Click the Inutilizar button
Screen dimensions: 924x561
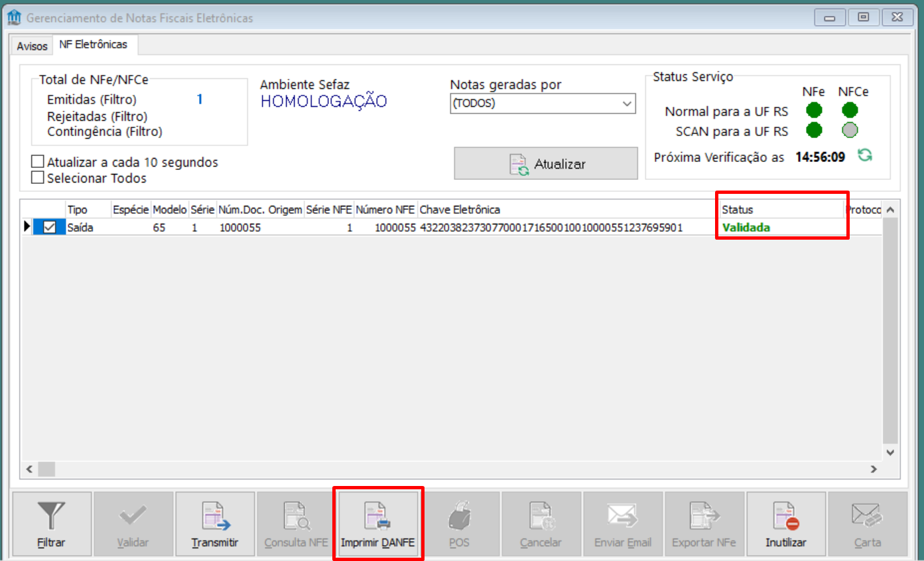[x=786, y=523]
